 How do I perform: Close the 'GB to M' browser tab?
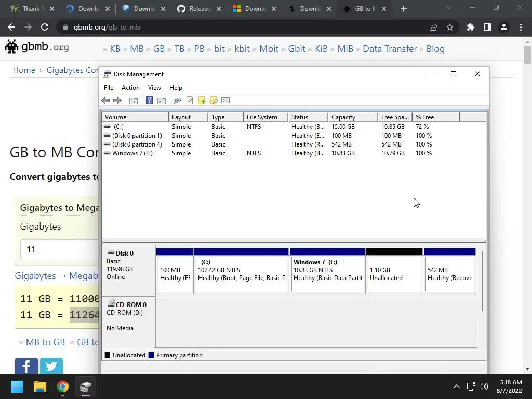pos(384,9)
